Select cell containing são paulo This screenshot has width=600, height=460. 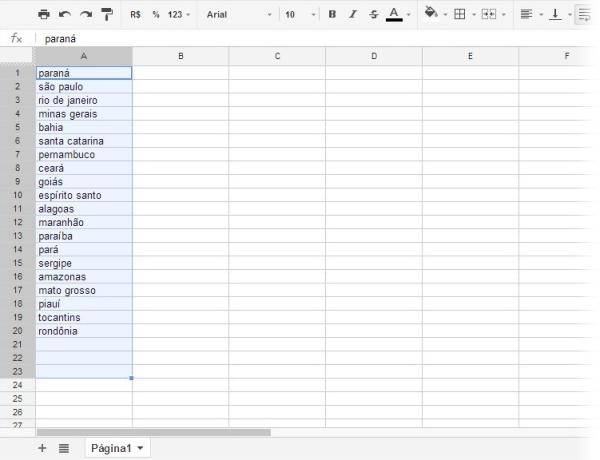click(x=84, y=86)
